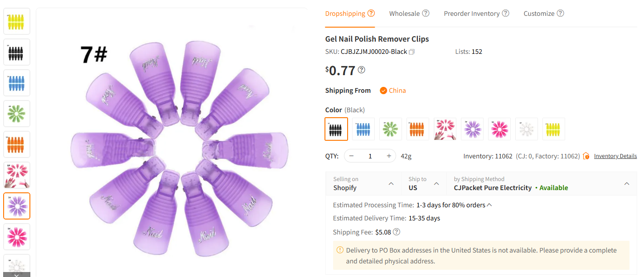Open the Ship to US dropdown
Image resolution: width=644 pixels, height=277 pixels.
(x=436, y=184)
